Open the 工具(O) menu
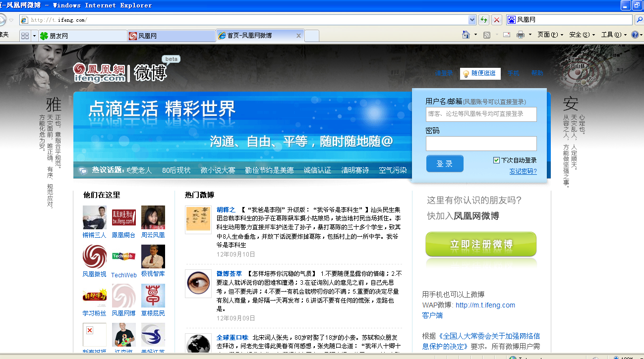The image size is (644, 359). click(x=614, y=35)
